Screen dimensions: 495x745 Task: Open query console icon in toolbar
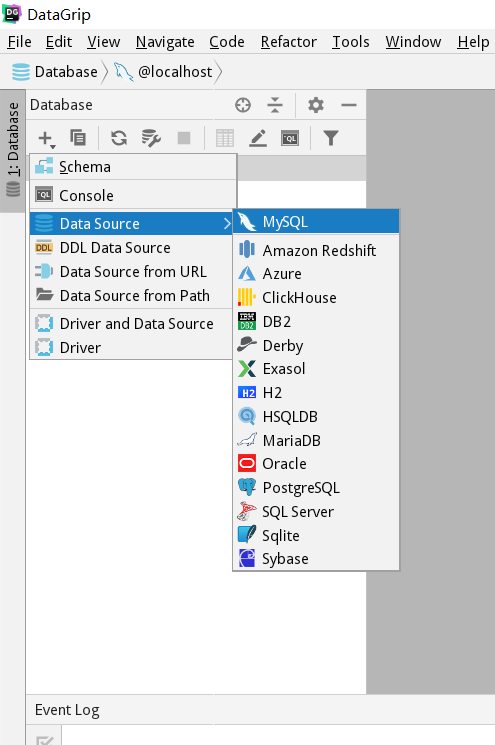290,138
